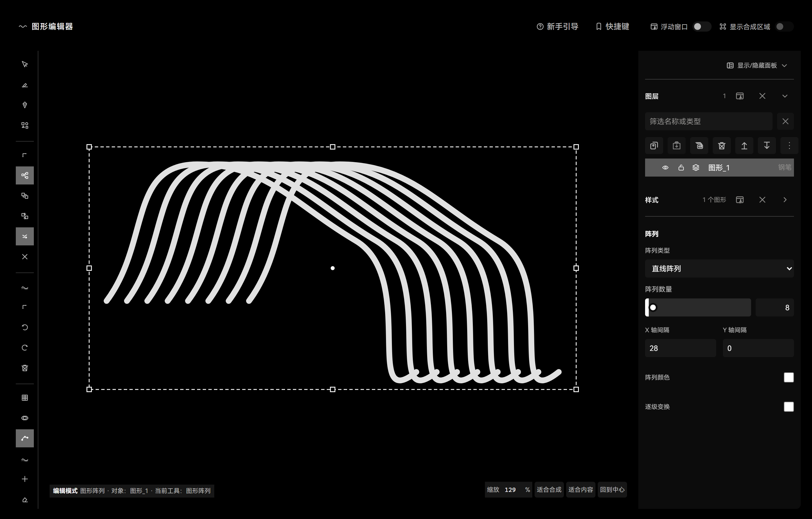This screenshot has height=519, width=812.
Task: Click the plus icon in left toolbar
Action: [25, 479]
